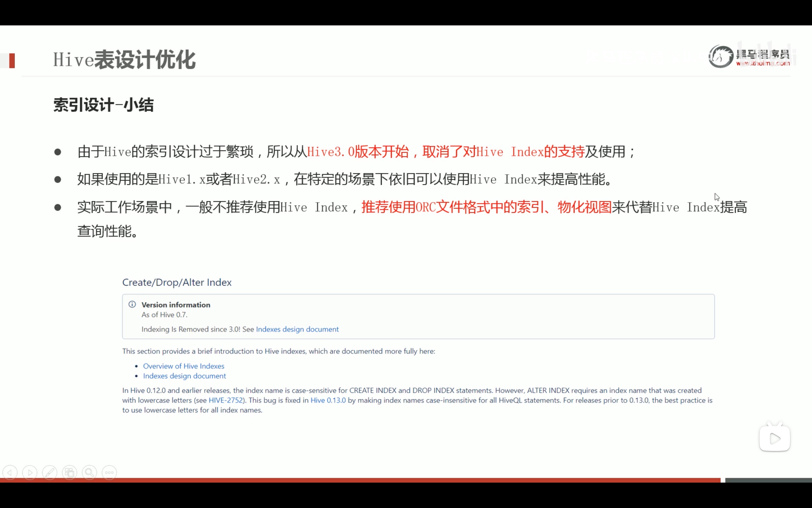The image size is (812, 508).
Task: Open the Hive 0.13.0 link
Action: [x=328, y=400]
